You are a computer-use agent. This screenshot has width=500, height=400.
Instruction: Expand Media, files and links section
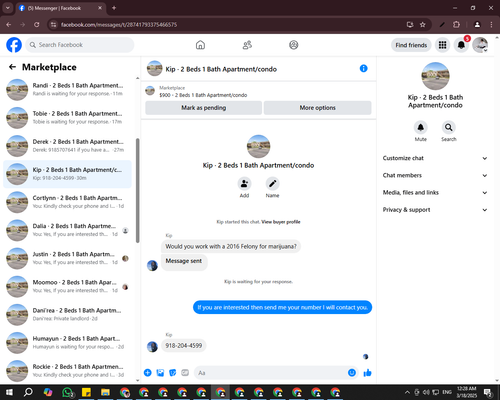pos(435,193)
